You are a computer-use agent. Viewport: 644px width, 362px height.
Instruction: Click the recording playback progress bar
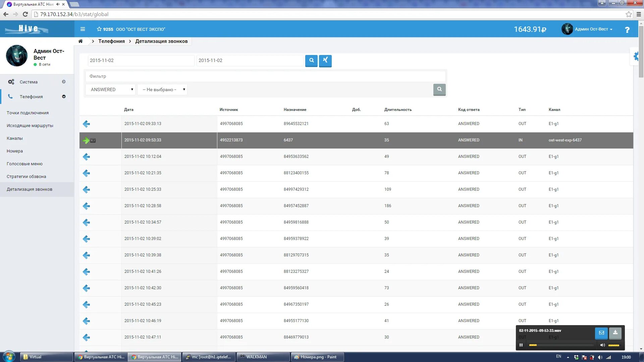pyautogui.click(x=561, y=345)
